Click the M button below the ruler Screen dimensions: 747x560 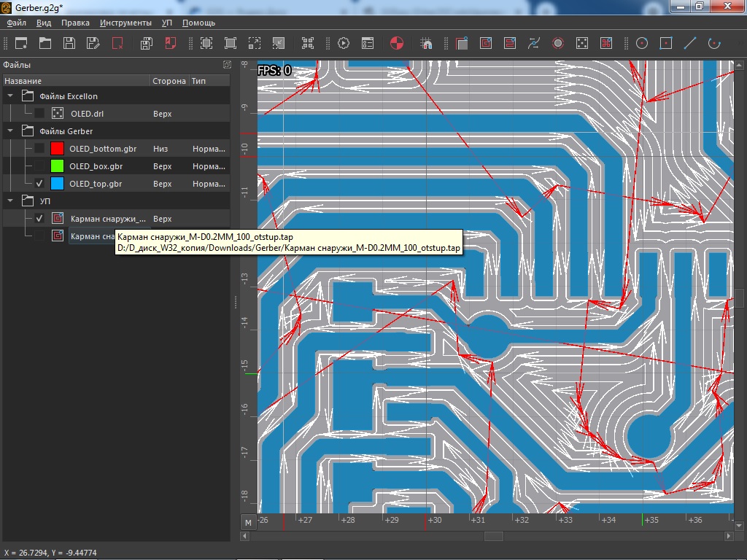248,522
